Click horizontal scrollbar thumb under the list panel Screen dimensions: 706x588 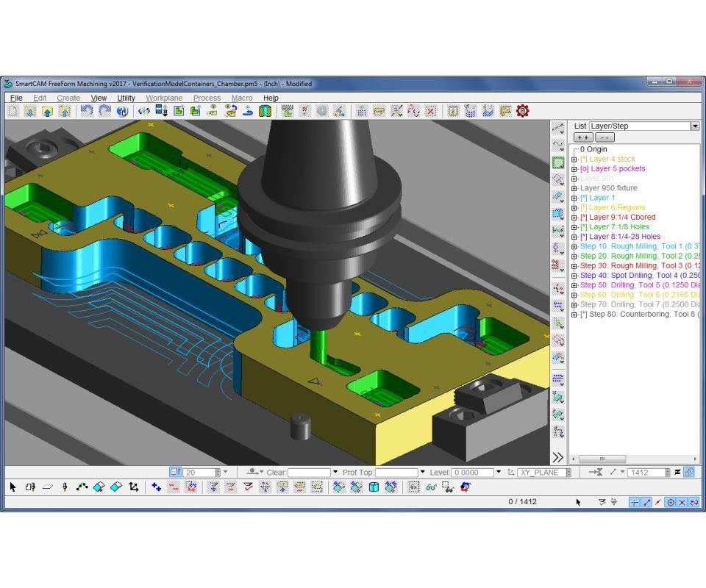(602, 459)
